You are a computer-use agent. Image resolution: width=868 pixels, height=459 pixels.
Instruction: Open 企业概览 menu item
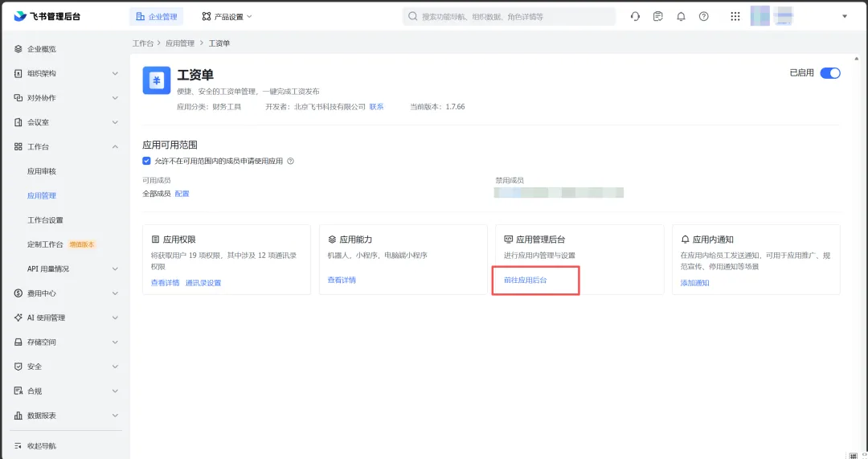[42, 49]
